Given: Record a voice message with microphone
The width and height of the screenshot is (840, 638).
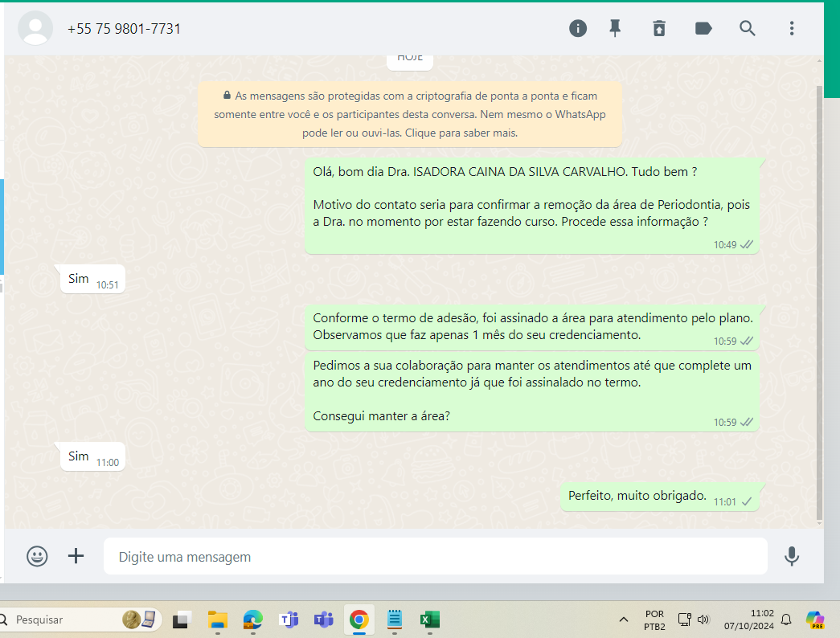Looking at the screenshot, I should pyautogui.click(x=792, y=556).
